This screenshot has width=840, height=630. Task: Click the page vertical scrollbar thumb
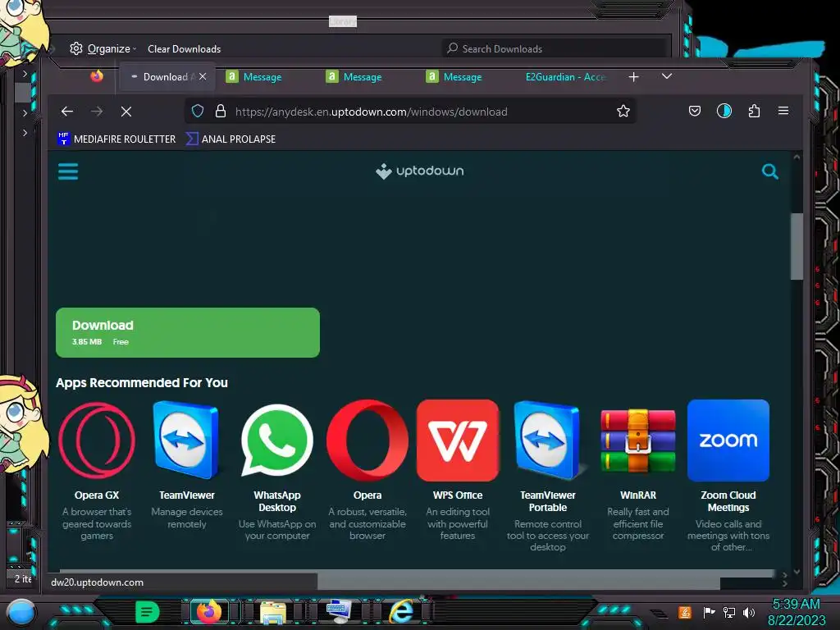(x=797, y=246)
